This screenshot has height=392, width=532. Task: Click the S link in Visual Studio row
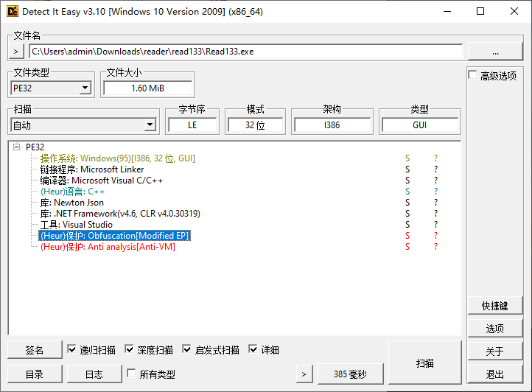(407, 225)
